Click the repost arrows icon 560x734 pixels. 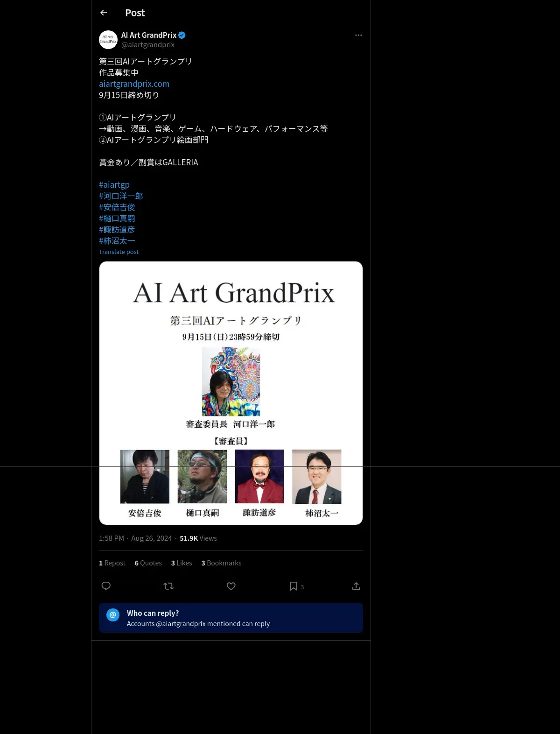168,586
